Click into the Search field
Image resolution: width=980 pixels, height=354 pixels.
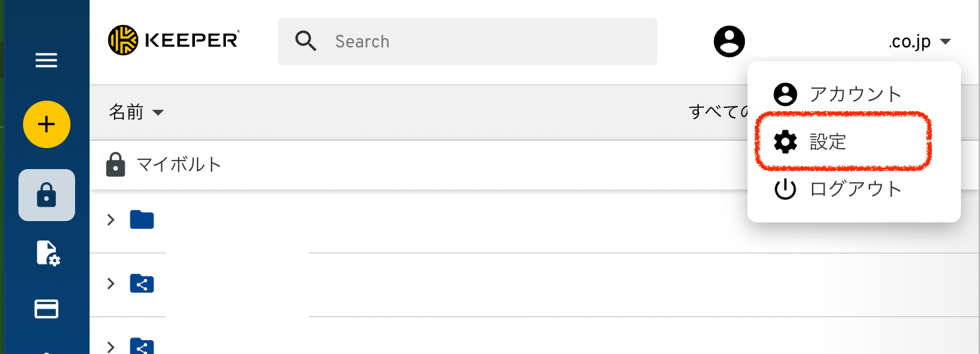[x=468, y=41]
